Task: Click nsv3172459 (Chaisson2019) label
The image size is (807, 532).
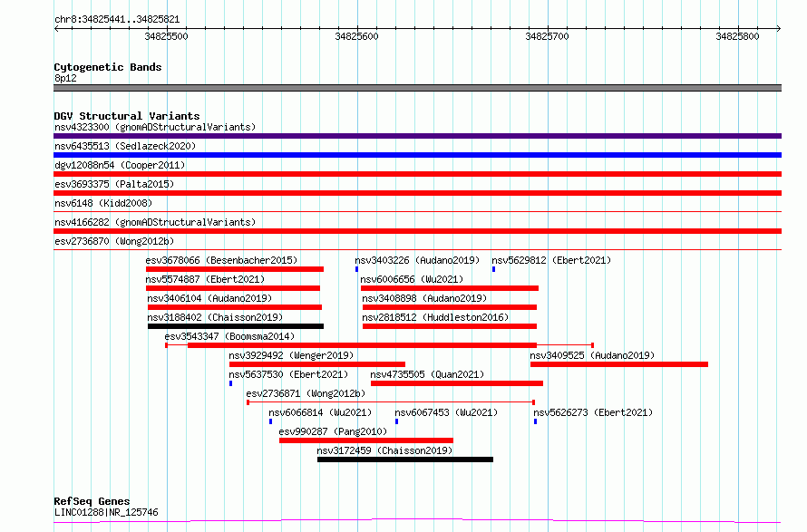Action: click(x=384, y=450)
